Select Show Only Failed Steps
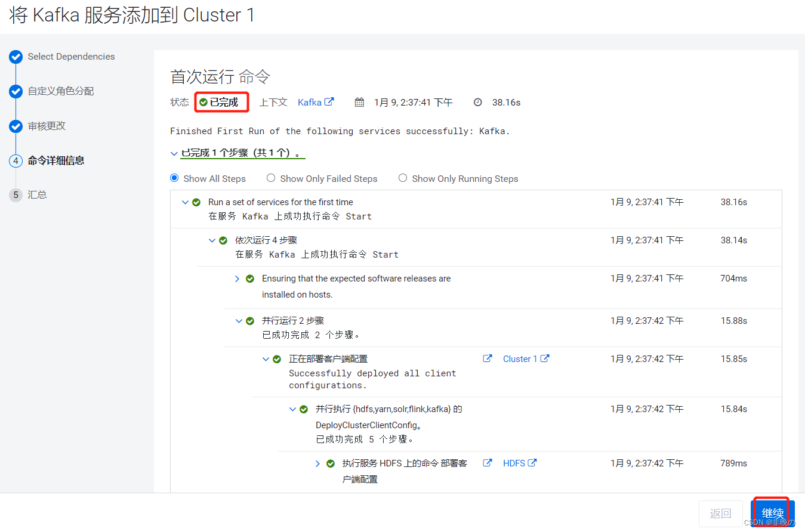This screenshot has width=805, height=532. pos(271,178)
